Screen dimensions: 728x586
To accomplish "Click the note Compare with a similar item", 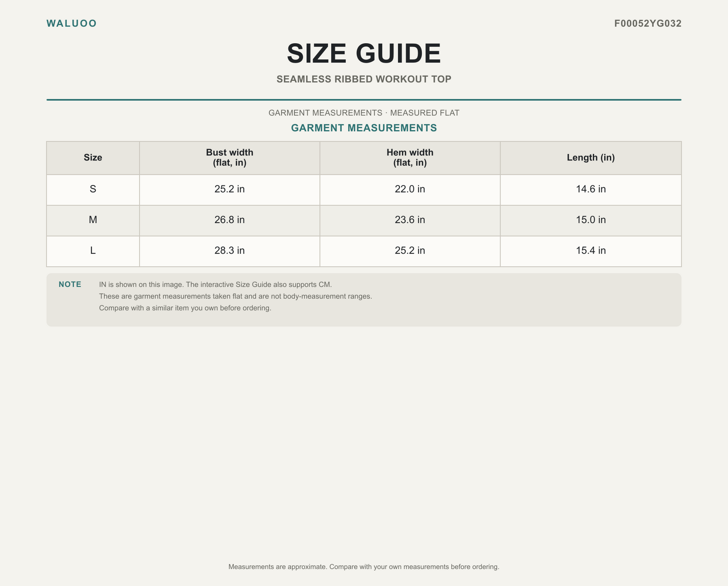I will [185, 308].
